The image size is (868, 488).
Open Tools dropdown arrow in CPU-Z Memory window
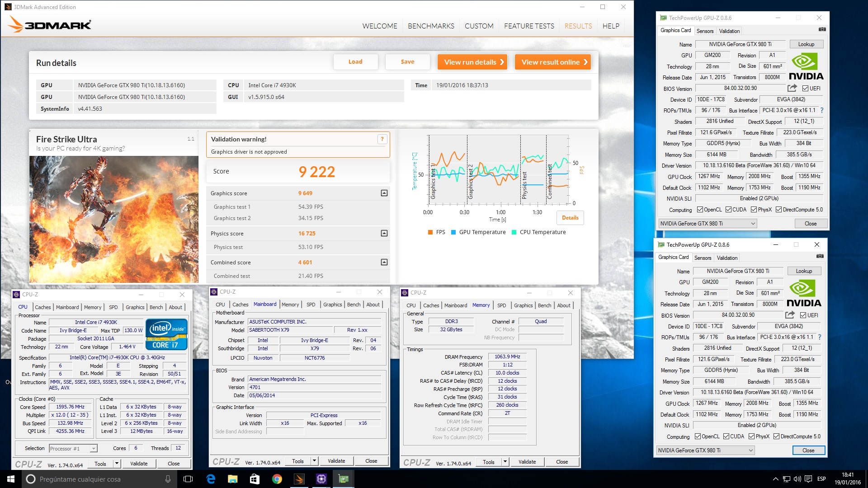click(505, 462)
